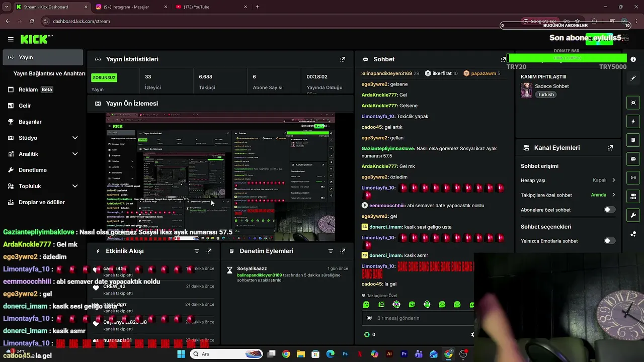Click the info icon beside the donate bar
This screenshot has height=362, width=644.
click(633, 59)
